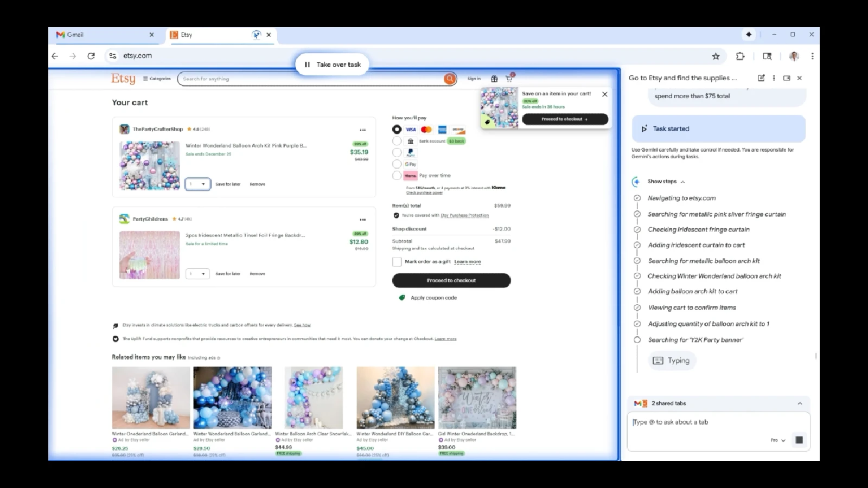
Task: Click the orange Etsy search button
Action: 450,79
